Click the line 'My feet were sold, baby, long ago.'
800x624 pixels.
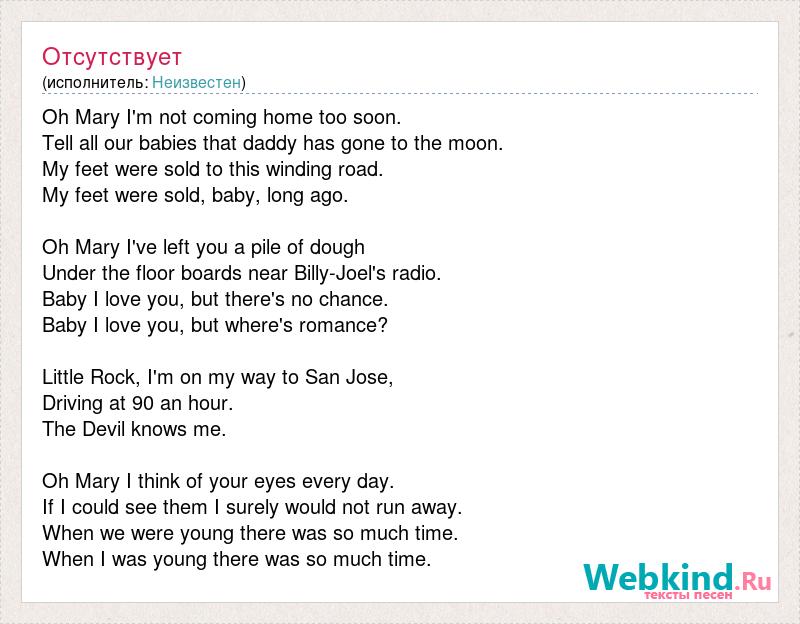click(195, 195)
